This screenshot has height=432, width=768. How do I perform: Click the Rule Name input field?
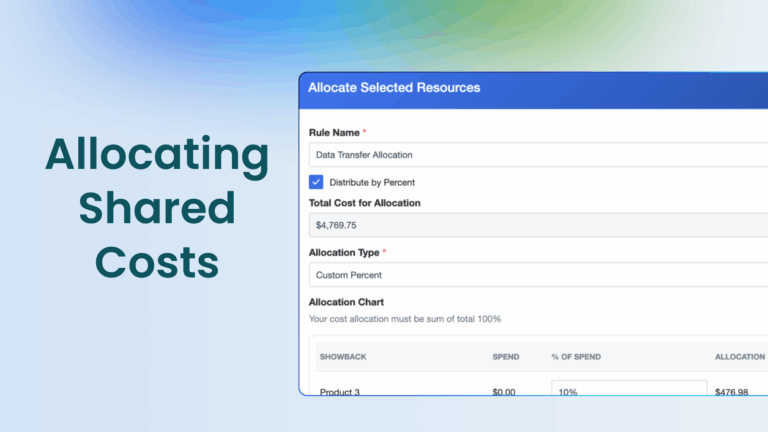538,155
